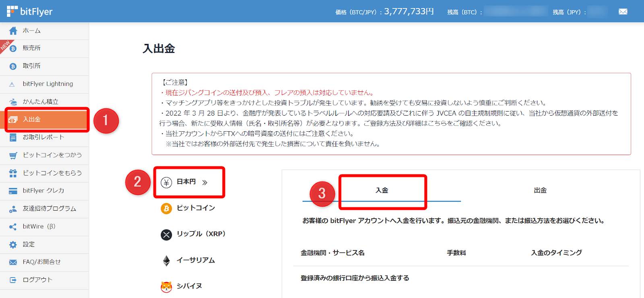This screenshot has height=298, width=644.
Task: Click the かんたん積立 savings icon
Action: point(13,102)
